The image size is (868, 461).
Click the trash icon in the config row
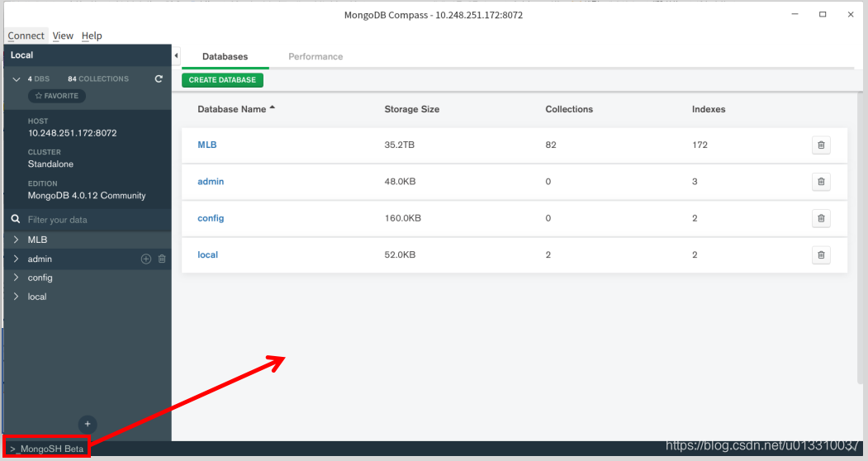(x=821, y=218)
